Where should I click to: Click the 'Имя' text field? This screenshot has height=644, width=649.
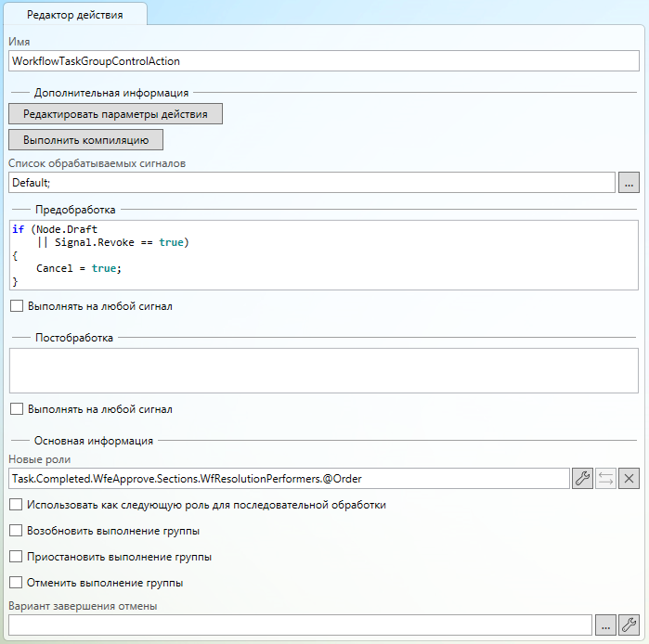coord(323,61)
